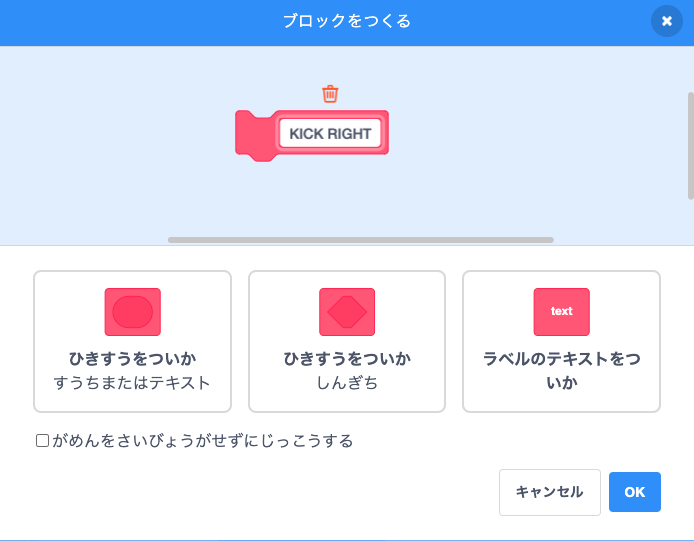
Task: Enable the がめんをさいびょうがせずにじっこうする checkbox
Action: 43,440
